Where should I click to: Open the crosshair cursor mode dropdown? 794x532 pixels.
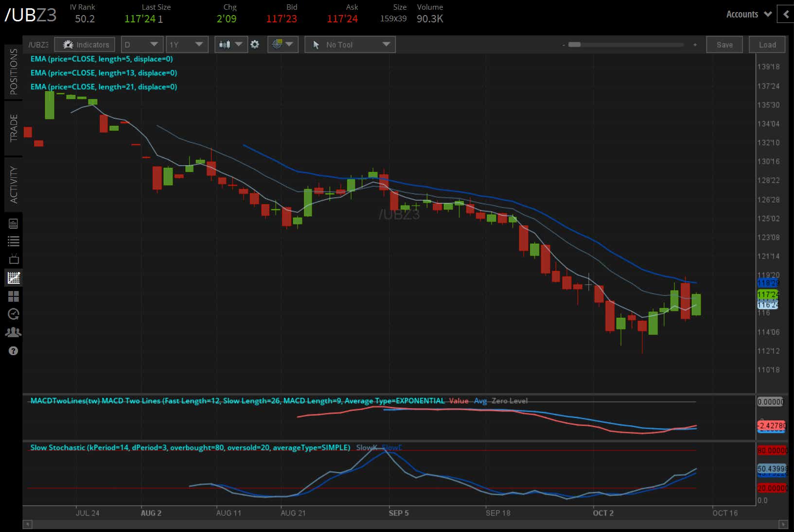coord(282,45)
